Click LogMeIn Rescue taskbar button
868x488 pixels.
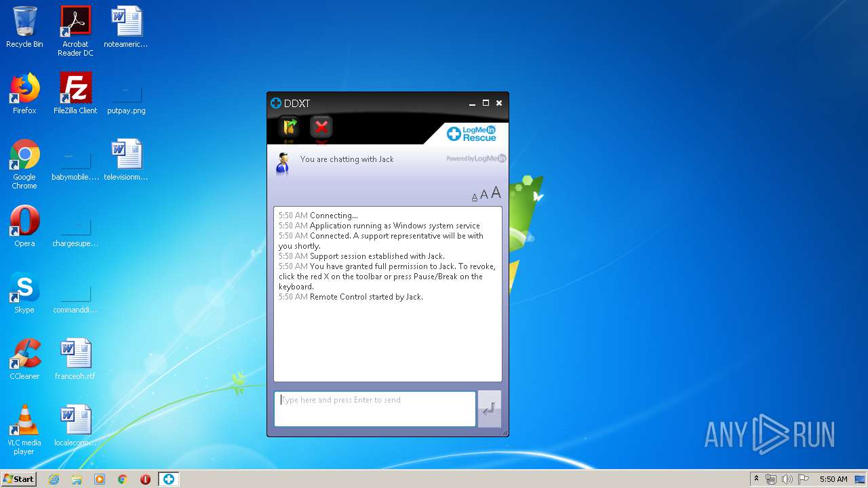(168, 479)
